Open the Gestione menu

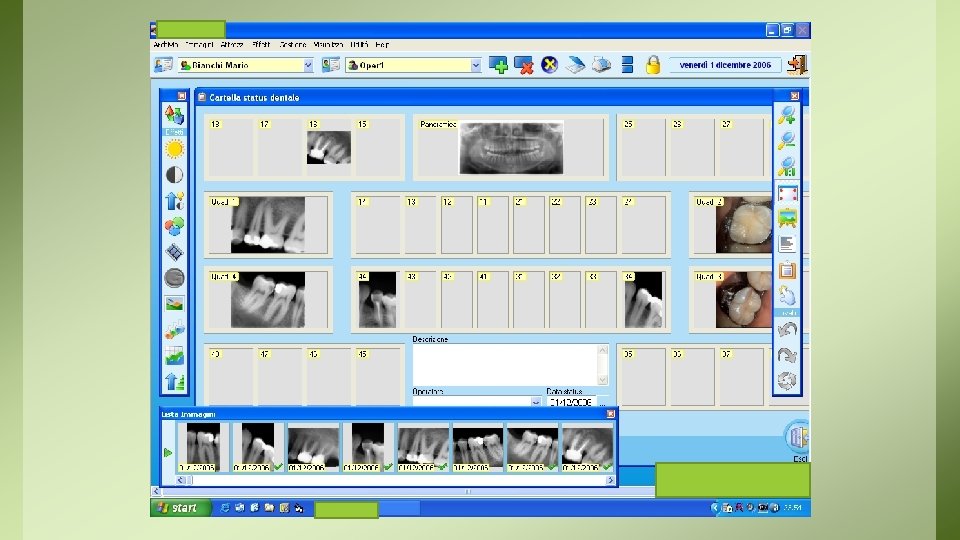(293, 45)
